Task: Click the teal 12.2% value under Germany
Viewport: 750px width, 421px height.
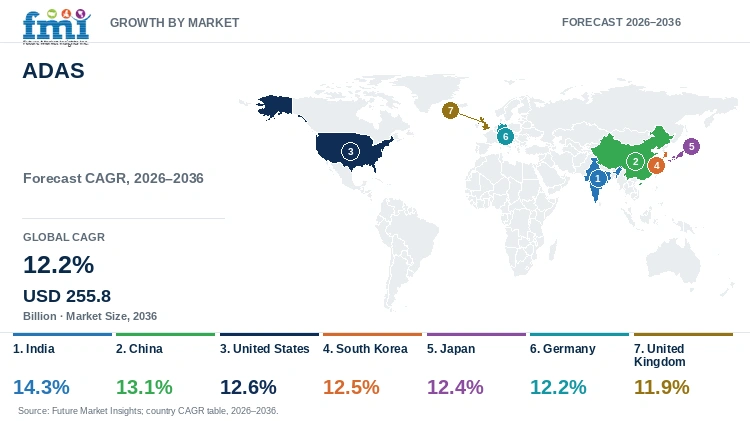Action: 558,387
